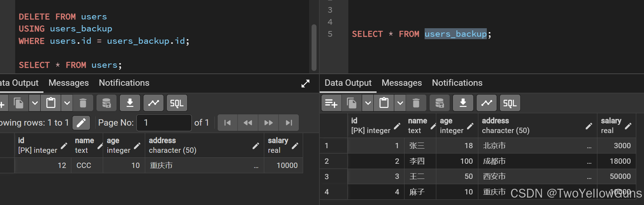Expand left results panel with the maximize arrow

[305, 84]
